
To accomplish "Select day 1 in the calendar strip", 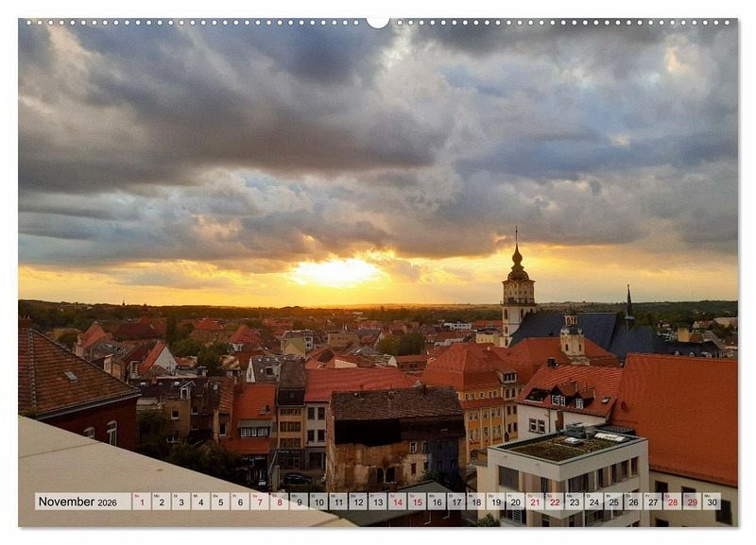I will pyautogui.click(x=141, y=502).
